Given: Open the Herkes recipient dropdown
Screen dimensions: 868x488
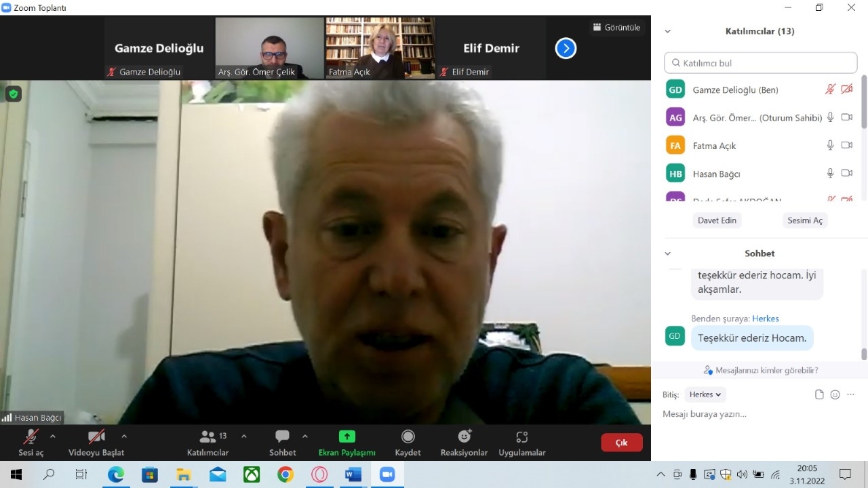Looking at the screenshot, I should click(x=705, y=394).
